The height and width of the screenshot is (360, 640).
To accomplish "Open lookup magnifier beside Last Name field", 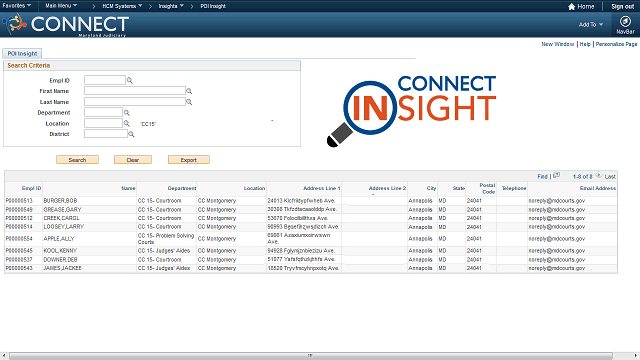I will [x=189, y=102].
